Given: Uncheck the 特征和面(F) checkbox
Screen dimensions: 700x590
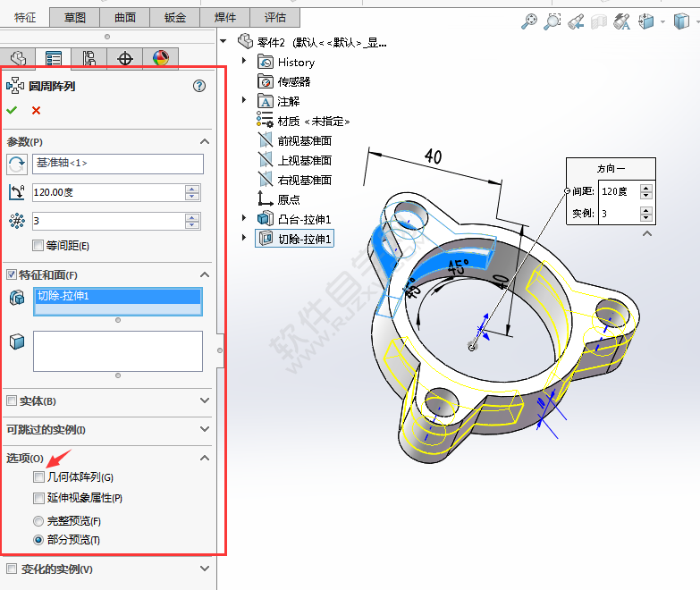Looking at the screenshot, I should 12,274.
